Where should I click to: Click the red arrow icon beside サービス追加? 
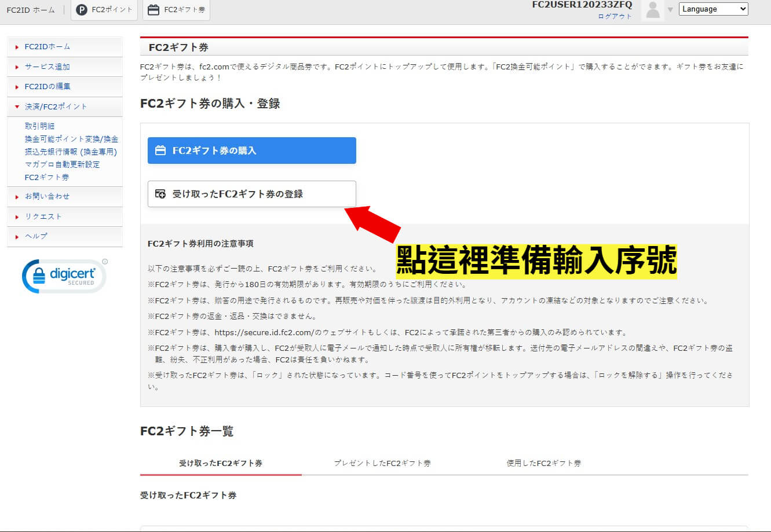(x=16, y=67)
